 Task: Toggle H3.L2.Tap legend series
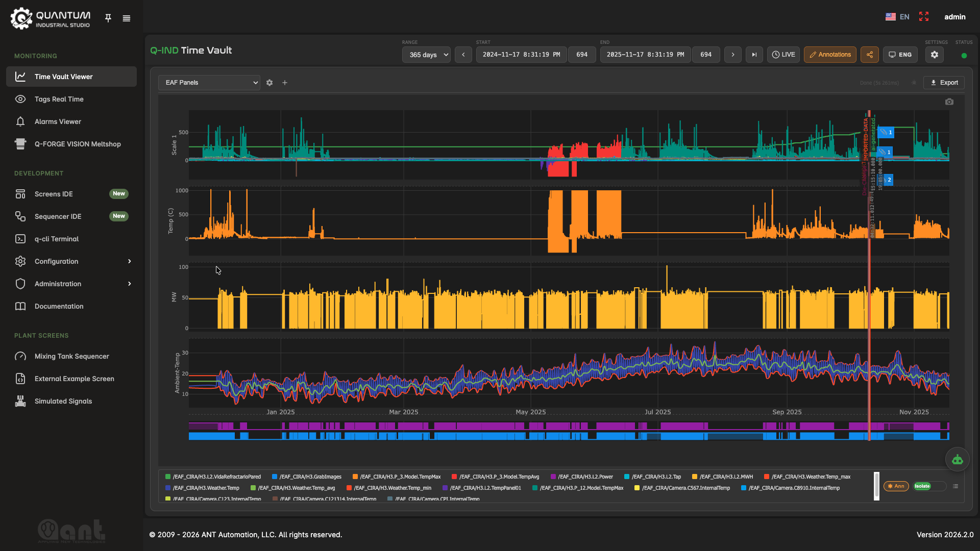pyautogui.click(x=652, y=477)
